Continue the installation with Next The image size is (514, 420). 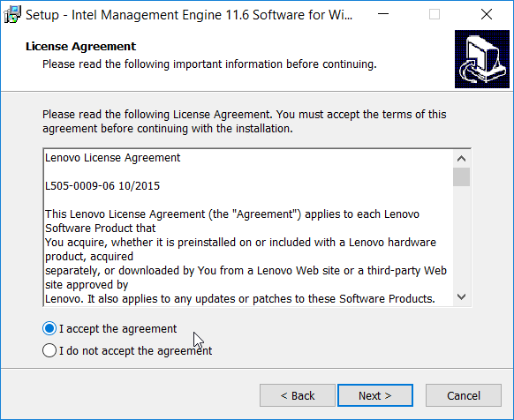(375, 395)
